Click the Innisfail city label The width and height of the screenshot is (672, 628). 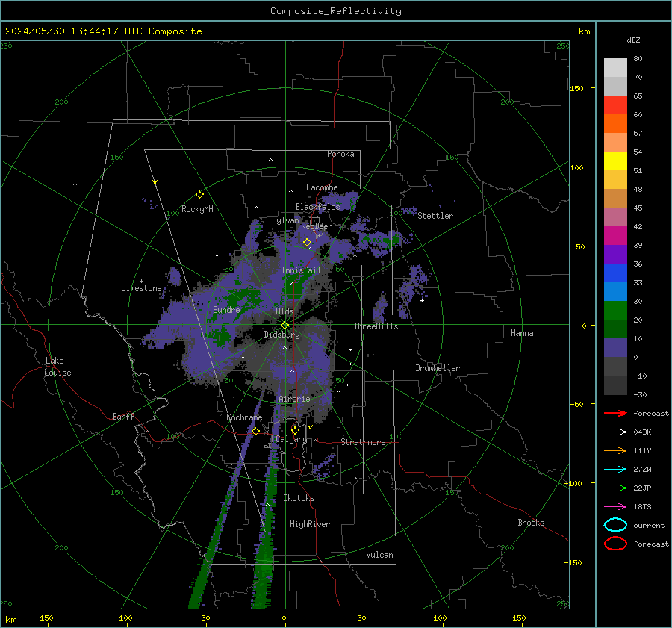point(301,270)
